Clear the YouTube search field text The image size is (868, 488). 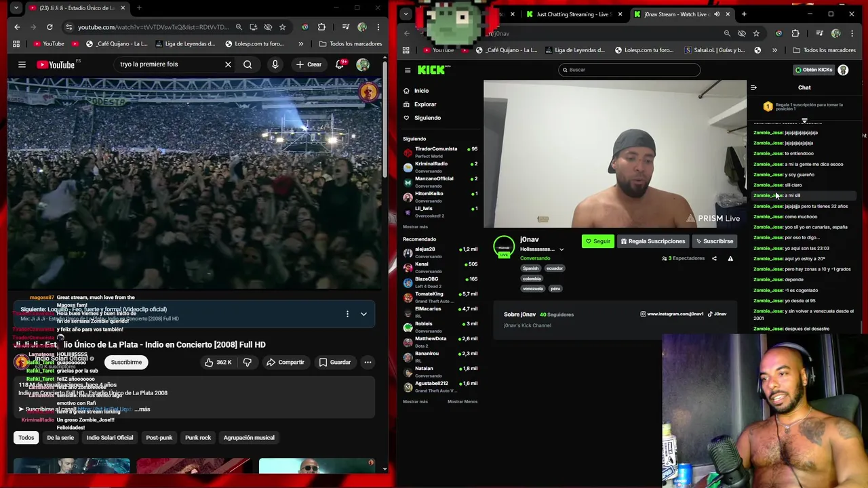[228, 64]
